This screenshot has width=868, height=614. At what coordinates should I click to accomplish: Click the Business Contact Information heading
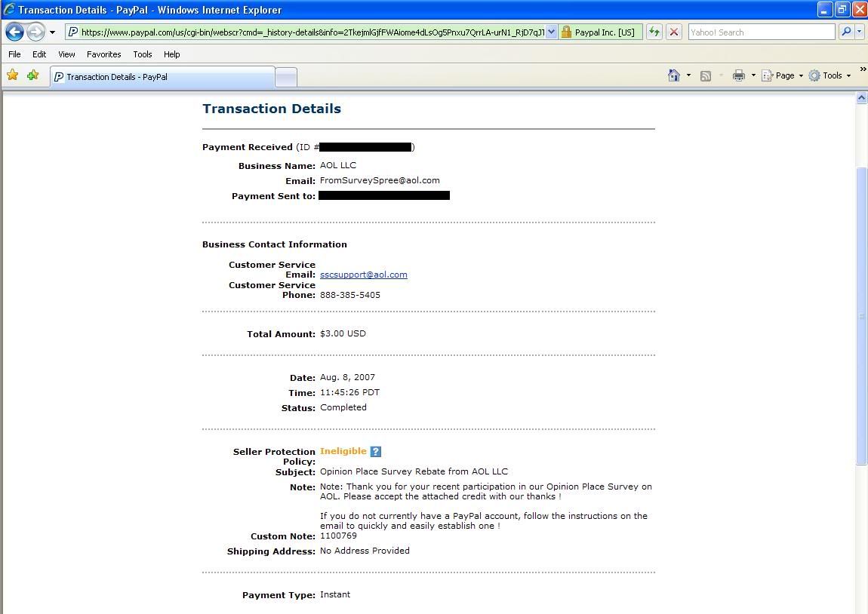pyautogui.click(x=275, y=244)
